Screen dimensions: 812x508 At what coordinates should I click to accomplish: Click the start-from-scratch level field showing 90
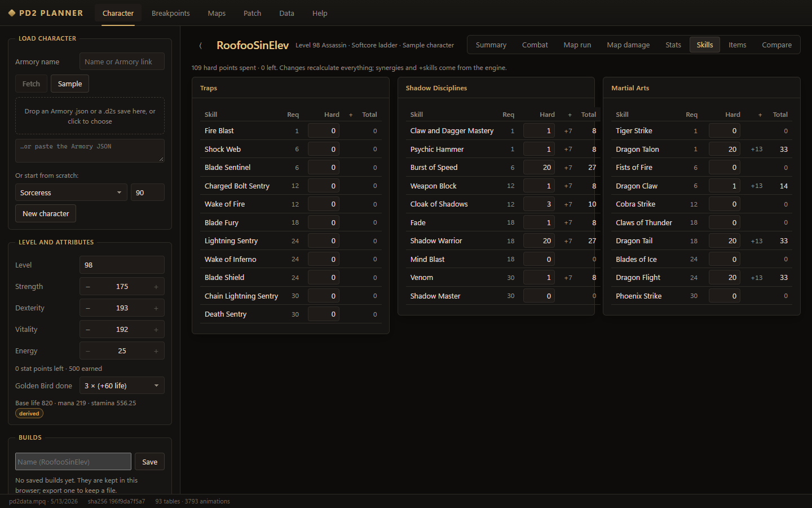pos(148,192)
